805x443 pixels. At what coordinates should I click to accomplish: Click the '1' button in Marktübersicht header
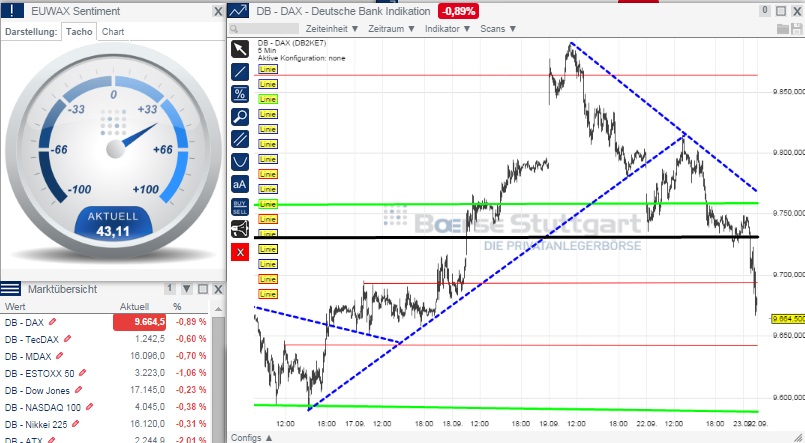170,288
